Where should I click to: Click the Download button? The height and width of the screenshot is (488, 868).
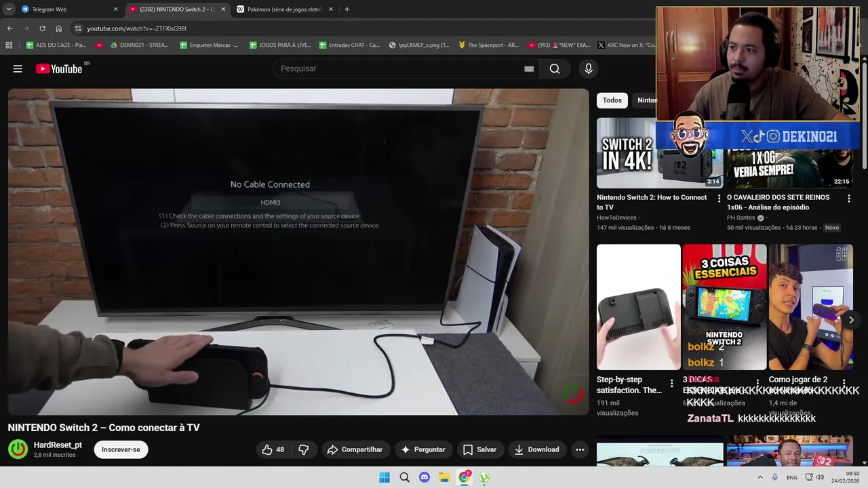pyautogui.click(x=536, y=449)
